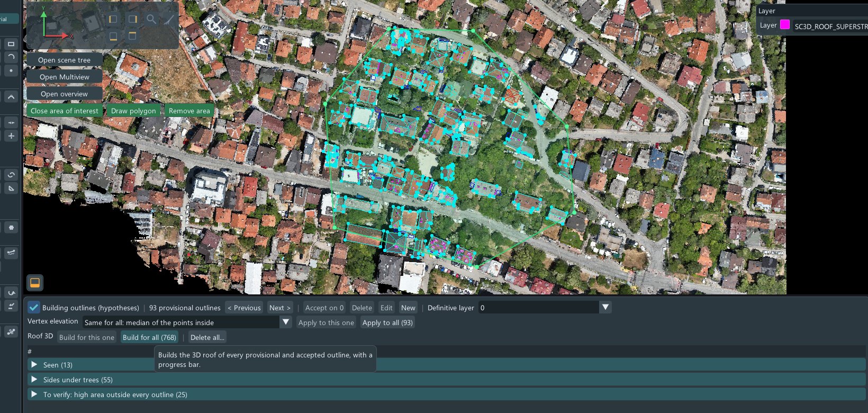Snap view to bottom side

point(113,36)
